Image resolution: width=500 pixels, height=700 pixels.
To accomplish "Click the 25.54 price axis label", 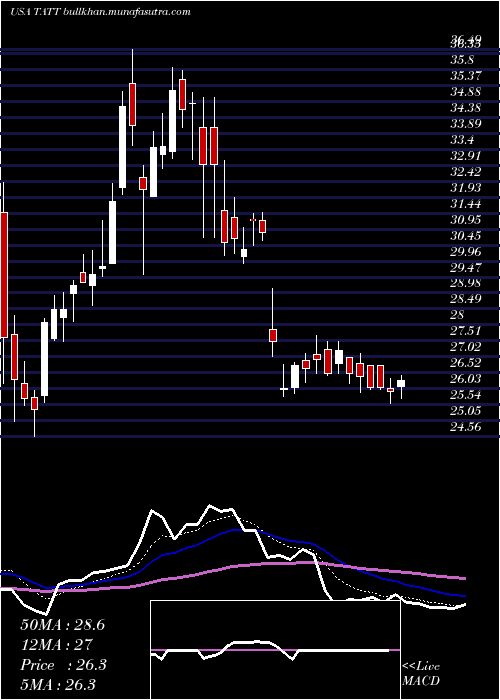I will click(465, 395).
